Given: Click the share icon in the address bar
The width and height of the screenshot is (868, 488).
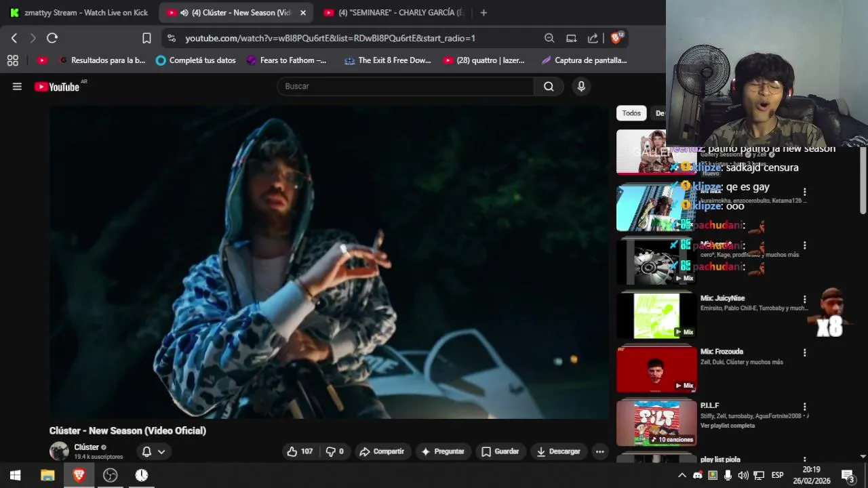Looking at the screenshot, I should click(593, 39).
